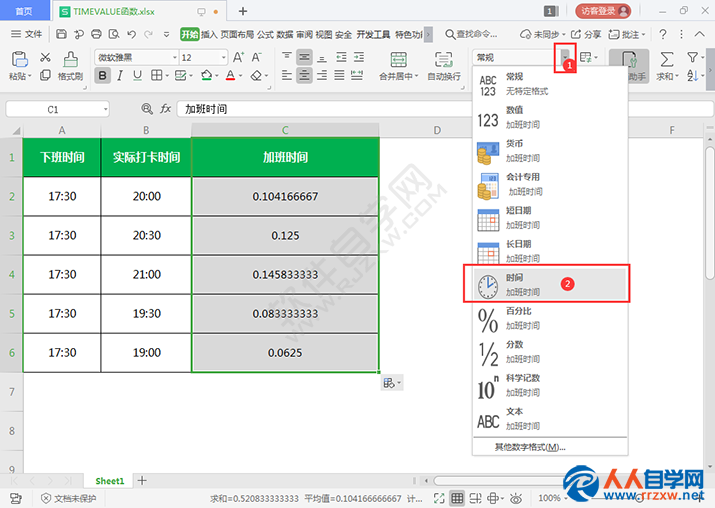Click the fill color bucket swatch
Image resolution: width=715 pixels, height=508 pixels.
pyautogui.click(x=207, y=75)
